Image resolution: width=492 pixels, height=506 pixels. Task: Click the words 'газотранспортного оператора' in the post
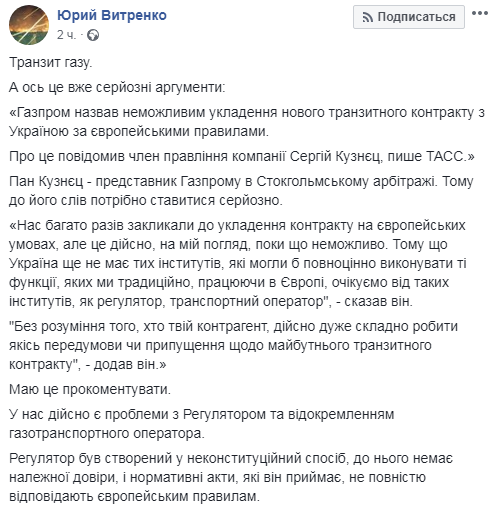point(105,434)
